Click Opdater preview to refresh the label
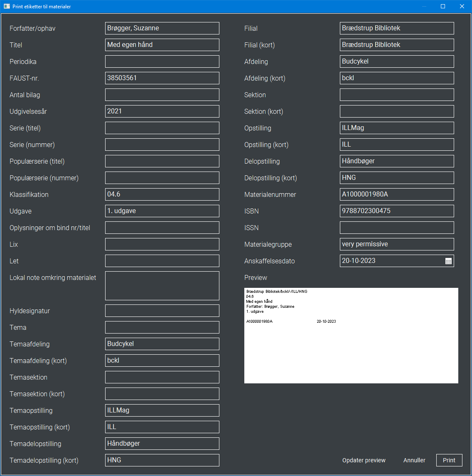The image size is (472, 476). tap(364, 460)
